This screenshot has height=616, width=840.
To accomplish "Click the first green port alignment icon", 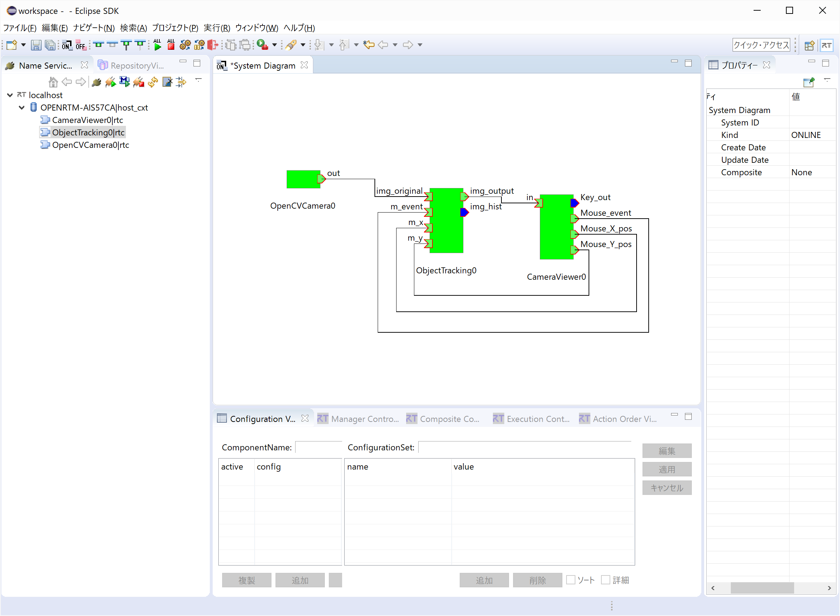I will coord(99,45).
